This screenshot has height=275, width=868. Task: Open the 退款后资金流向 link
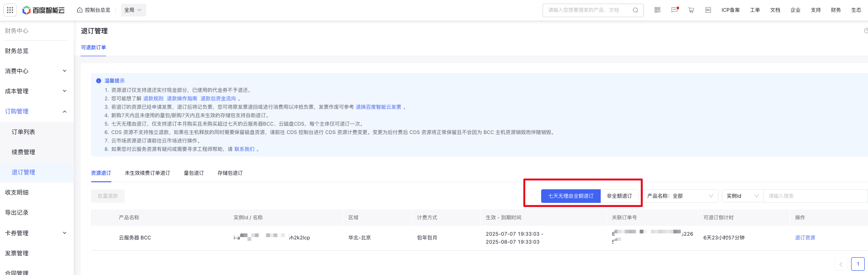219,98
